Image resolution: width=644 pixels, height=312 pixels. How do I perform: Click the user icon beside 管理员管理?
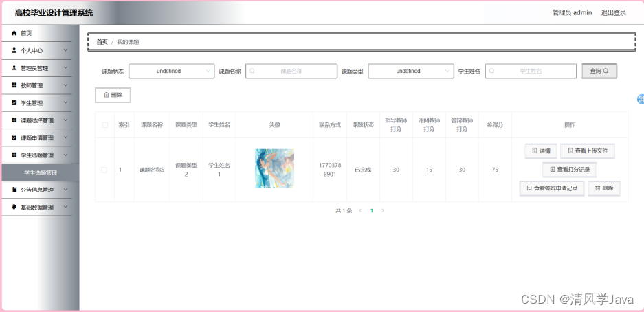coord(14,68)
